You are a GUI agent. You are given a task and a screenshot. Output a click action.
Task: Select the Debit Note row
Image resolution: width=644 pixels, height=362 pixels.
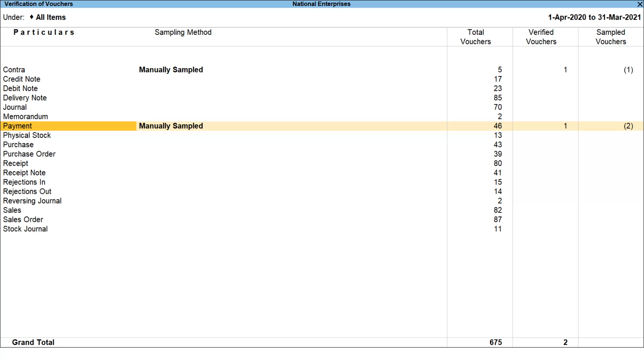pos(322,88)
